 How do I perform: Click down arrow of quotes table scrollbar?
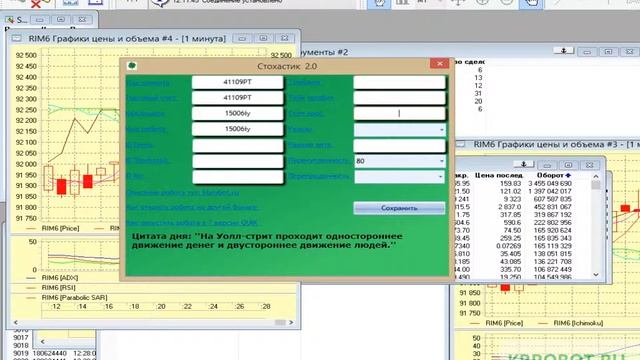coord(596,275)
